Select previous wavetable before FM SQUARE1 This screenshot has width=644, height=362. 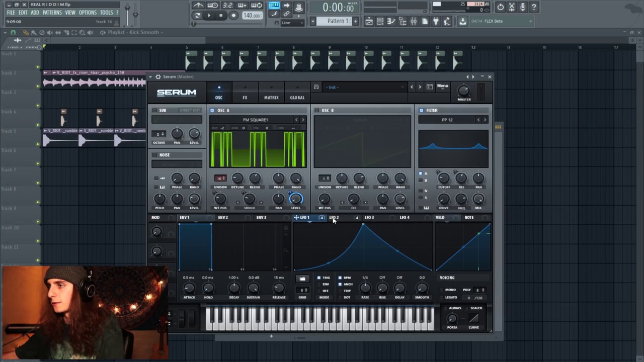tap(296, 120)
